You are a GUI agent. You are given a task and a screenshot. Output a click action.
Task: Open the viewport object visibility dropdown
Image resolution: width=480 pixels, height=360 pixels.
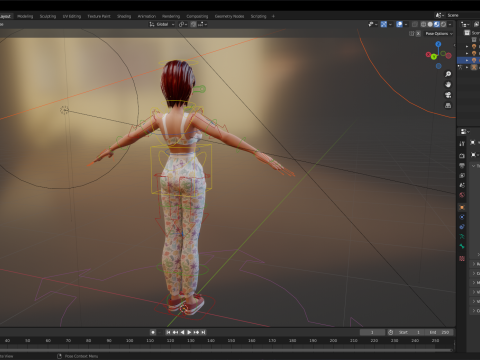pyautogui.click(x=372, y=24)
